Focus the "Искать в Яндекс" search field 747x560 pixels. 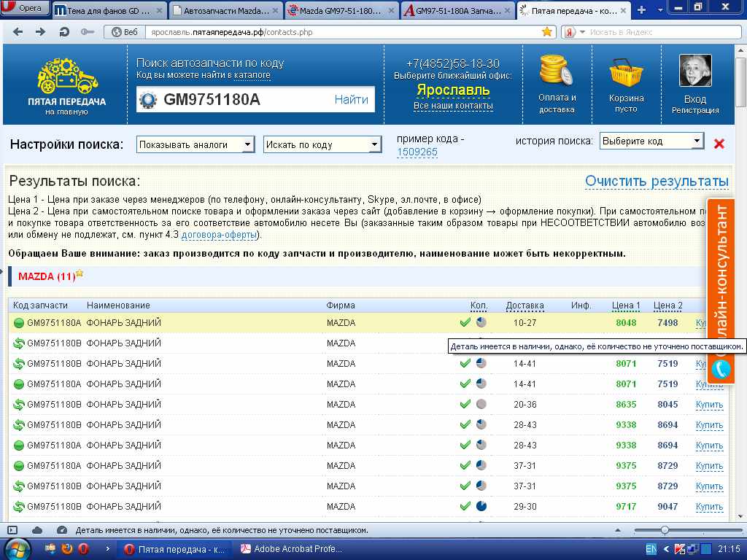click(664, 32)
